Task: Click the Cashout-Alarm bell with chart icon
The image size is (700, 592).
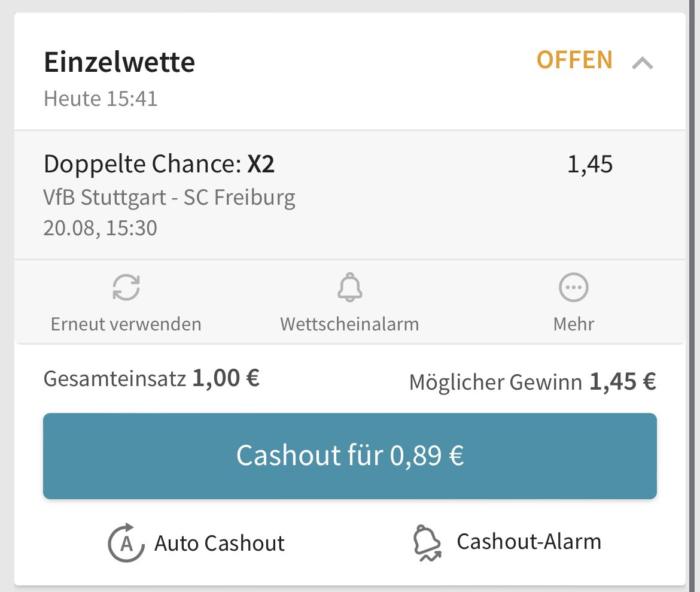Action: 427,543
